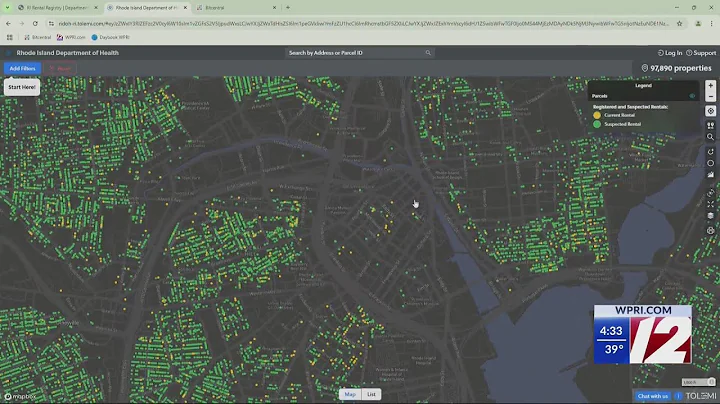This screenshot has width=720, height=404.
Task: Open Daybook WPRI bookmark
Action: pyautogui.click(x=110, y=37)
